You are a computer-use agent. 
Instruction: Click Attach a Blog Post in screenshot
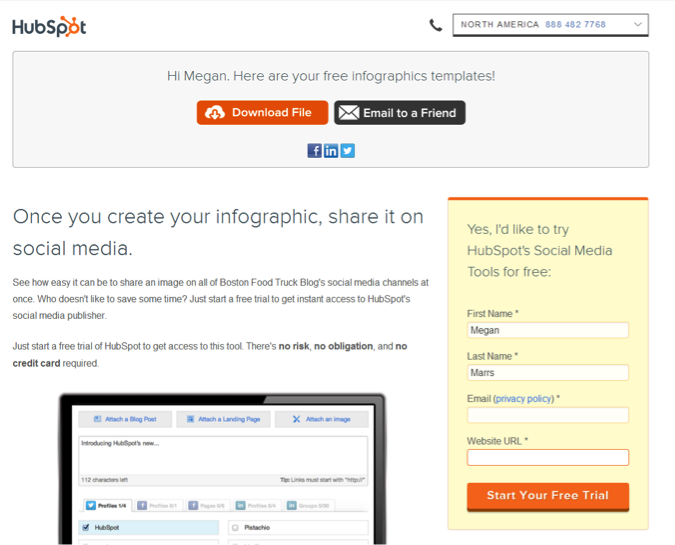(125, 419)
